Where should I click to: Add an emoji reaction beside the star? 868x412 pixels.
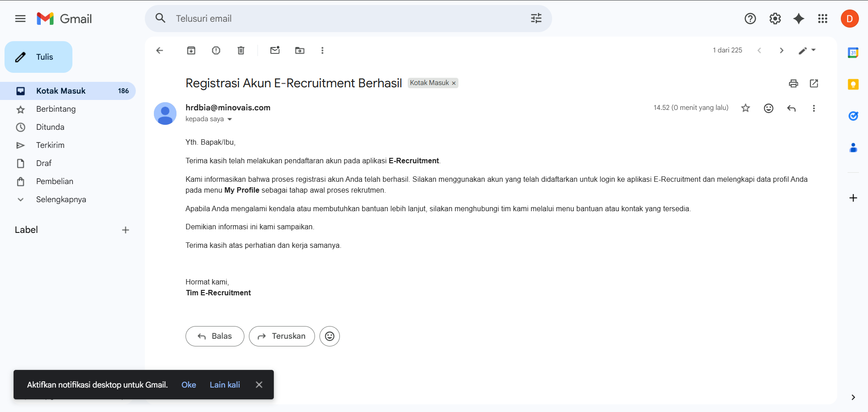click(x=768, y=108)
